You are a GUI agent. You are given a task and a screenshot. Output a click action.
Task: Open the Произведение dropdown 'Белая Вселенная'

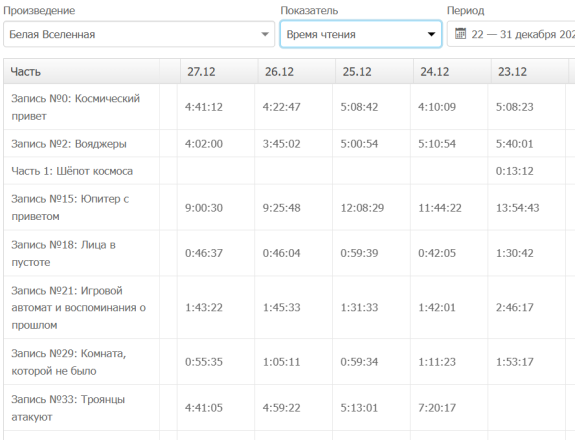point(139,34)
